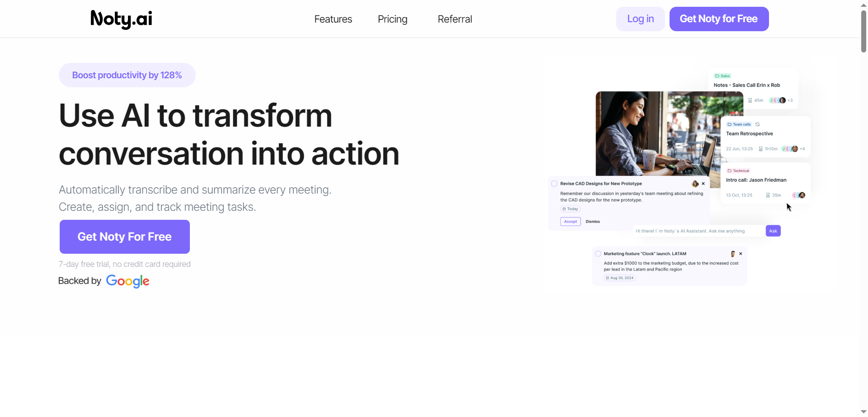Click Get Noty for Free in header
The width and height of the screenshot is (868, 417).
(x=719, y=19)
